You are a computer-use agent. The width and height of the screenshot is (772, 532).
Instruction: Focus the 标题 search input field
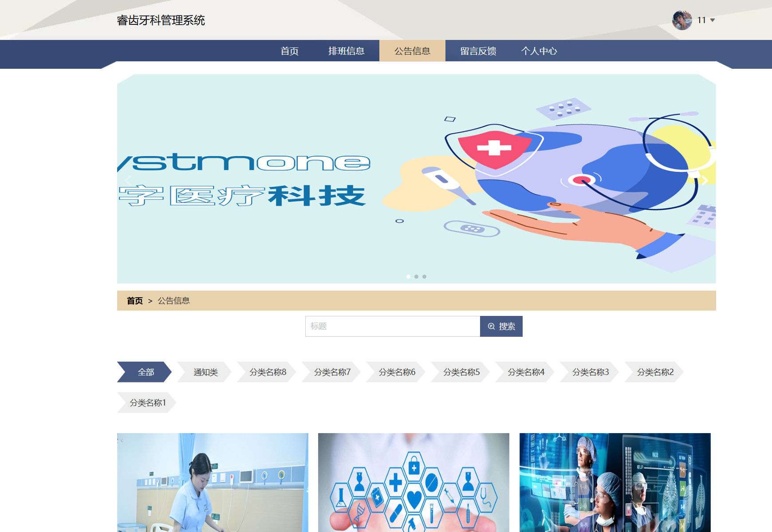click(x=393, y=327)
